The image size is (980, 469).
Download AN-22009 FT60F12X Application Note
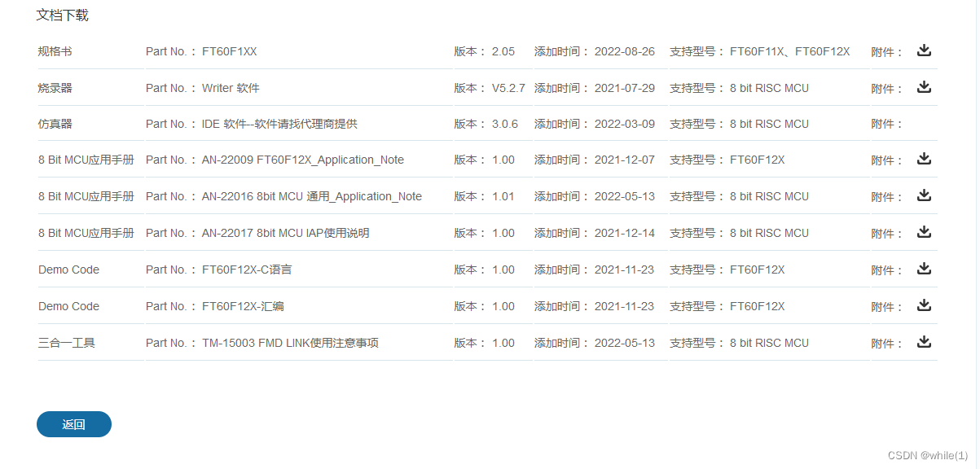[924, 158]
